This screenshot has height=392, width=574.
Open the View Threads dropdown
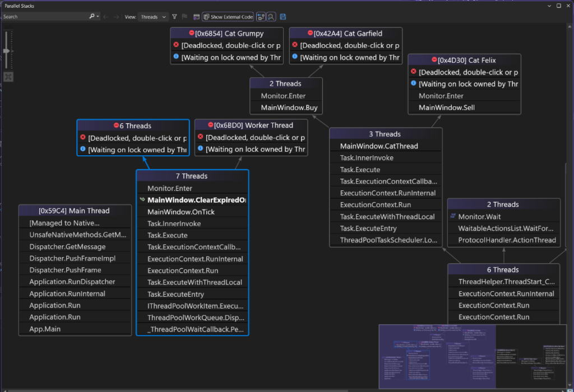pos(152,16)
